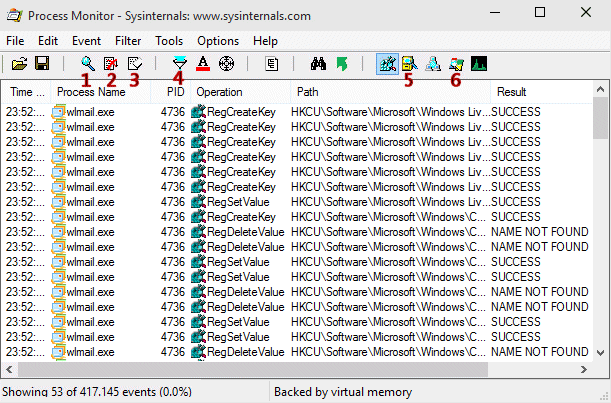Toggle Show Process and Thread Activity button
Image resolution: width=611 pixels, height=403 pixels.
[456, 64]
